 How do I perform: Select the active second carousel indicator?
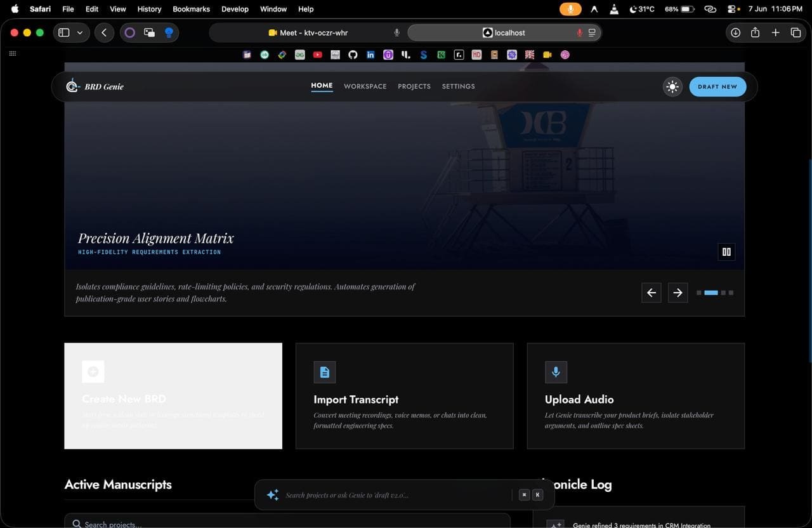click(711, 293)
